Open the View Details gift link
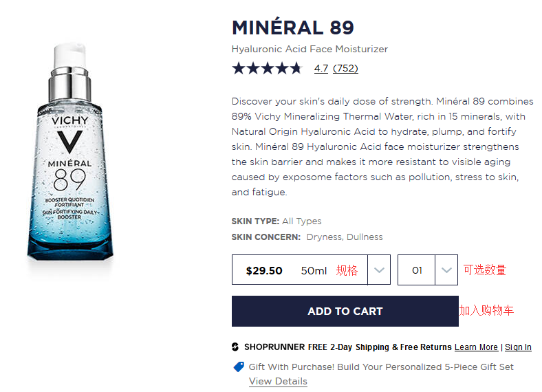This screenshot has height=392, width=542. 278,381
